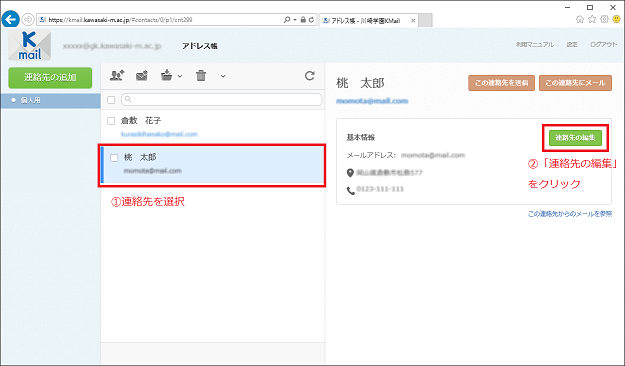Click the この連絡先を送信 button

501,83
